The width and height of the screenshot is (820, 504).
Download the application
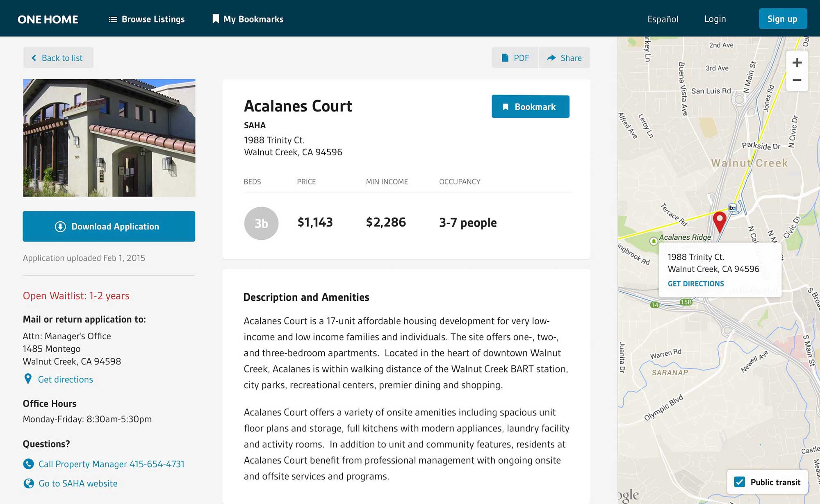point(109,227)
